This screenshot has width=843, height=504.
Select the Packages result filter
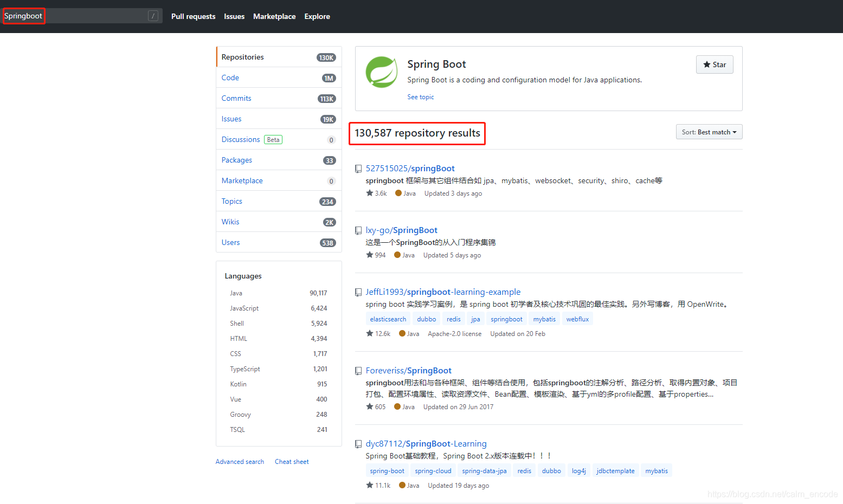(x=279, y=160)
